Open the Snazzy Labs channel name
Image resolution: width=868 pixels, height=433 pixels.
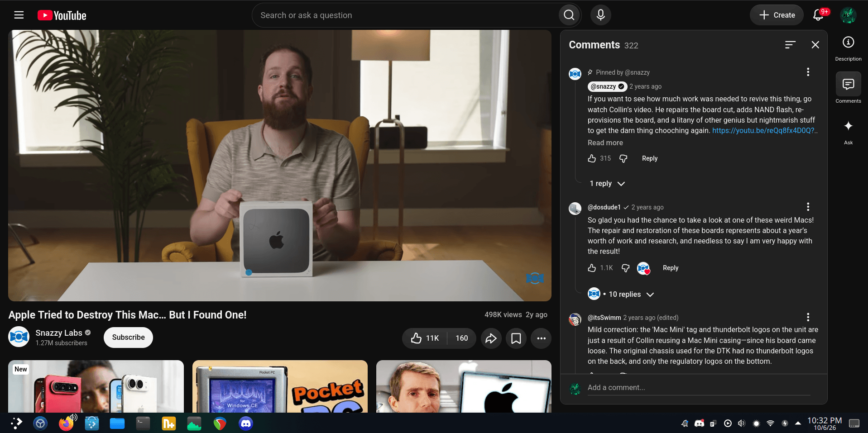(x=59, y=333)
